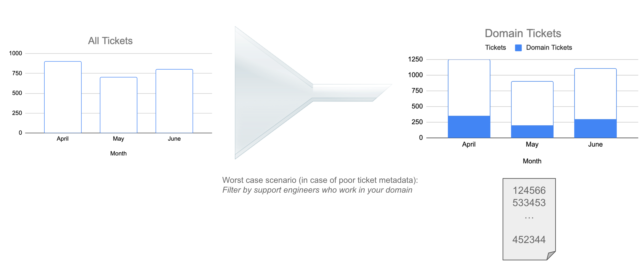Click the 1250 axis label on Domain Tickets
644x264 pixels.
pyautogui.click(x=415, y=59)
